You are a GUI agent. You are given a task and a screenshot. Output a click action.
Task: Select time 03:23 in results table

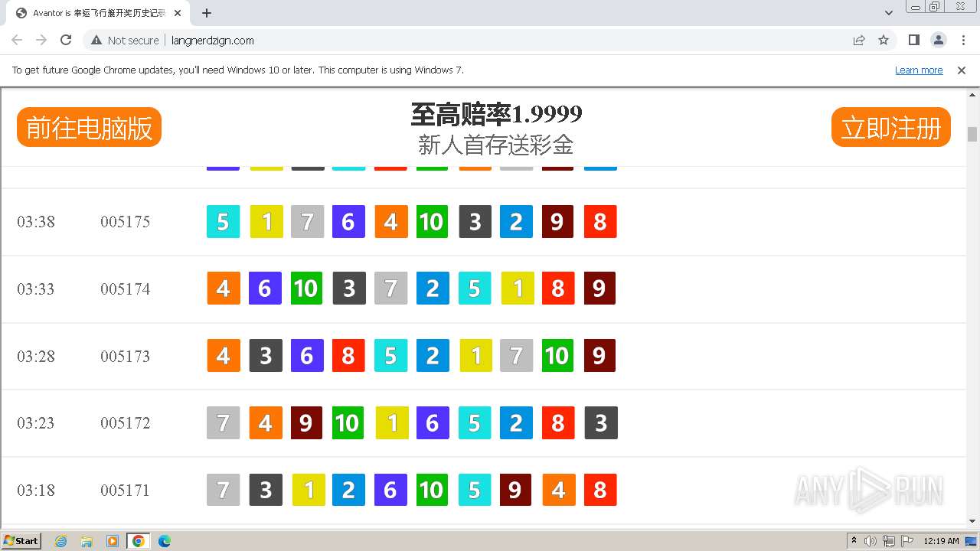[36, 423]
